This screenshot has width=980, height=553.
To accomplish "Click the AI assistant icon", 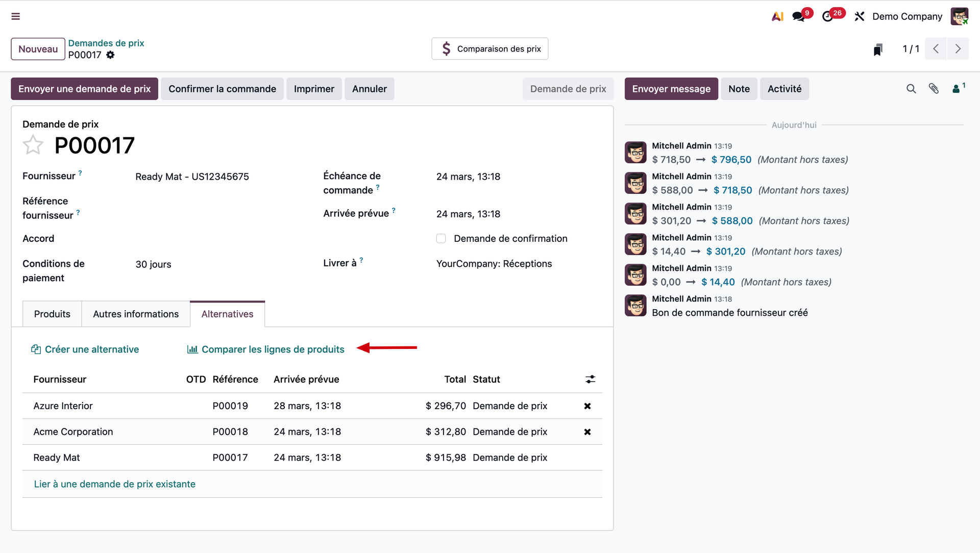I will coord(777,16).
